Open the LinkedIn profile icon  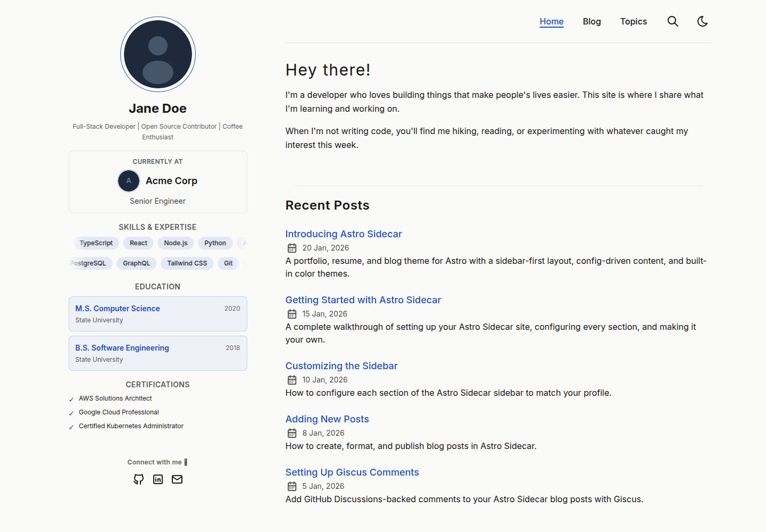[x=158, y=479]
